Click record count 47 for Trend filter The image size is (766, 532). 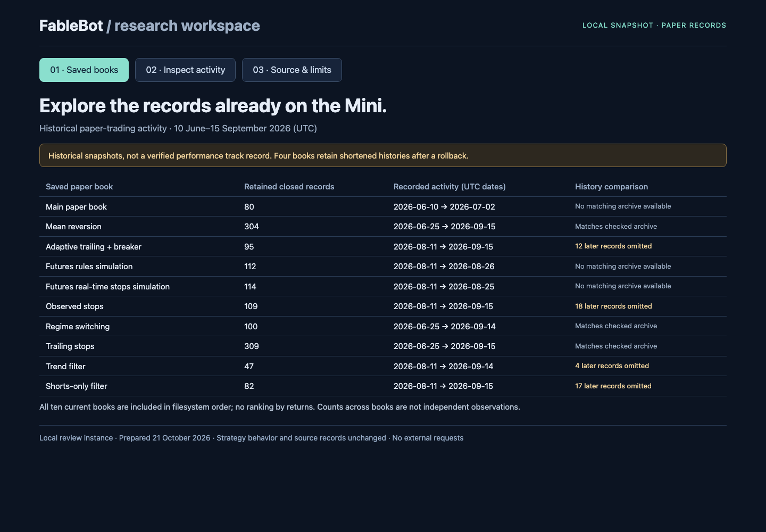coord(249,367)
